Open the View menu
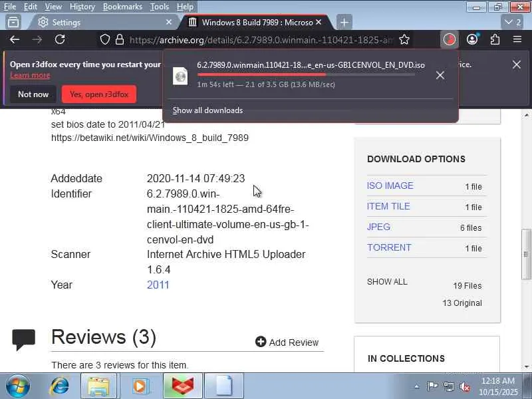 53,7
